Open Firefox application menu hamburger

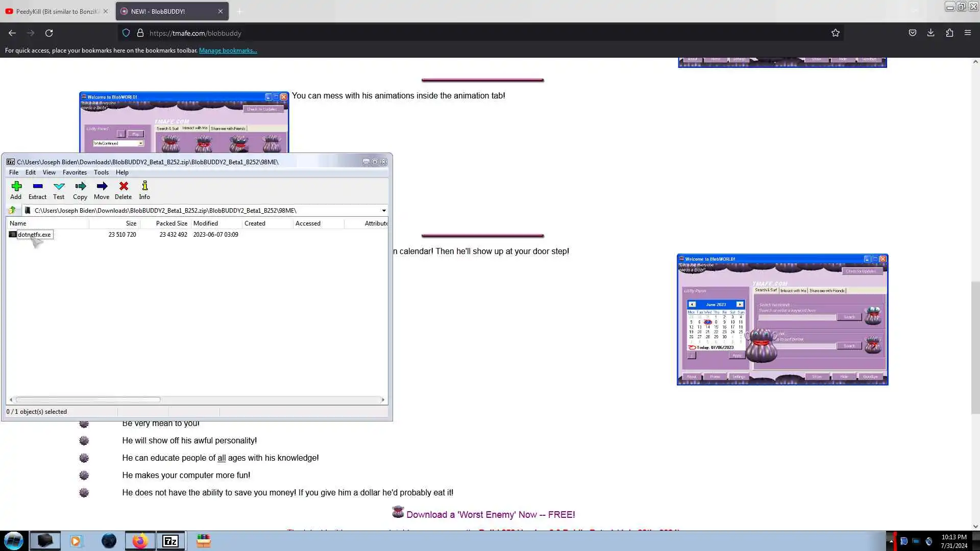coord(967,33)
